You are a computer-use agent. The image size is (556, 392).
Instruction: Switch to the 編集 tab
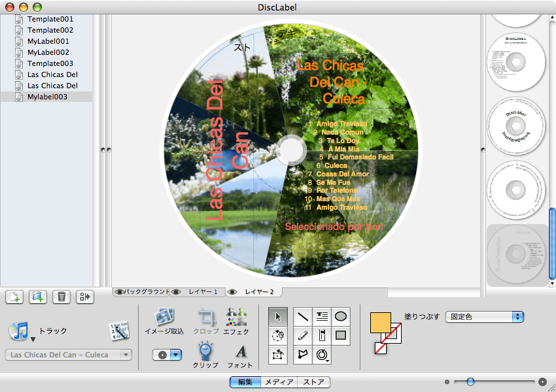(x=245, y=382)
